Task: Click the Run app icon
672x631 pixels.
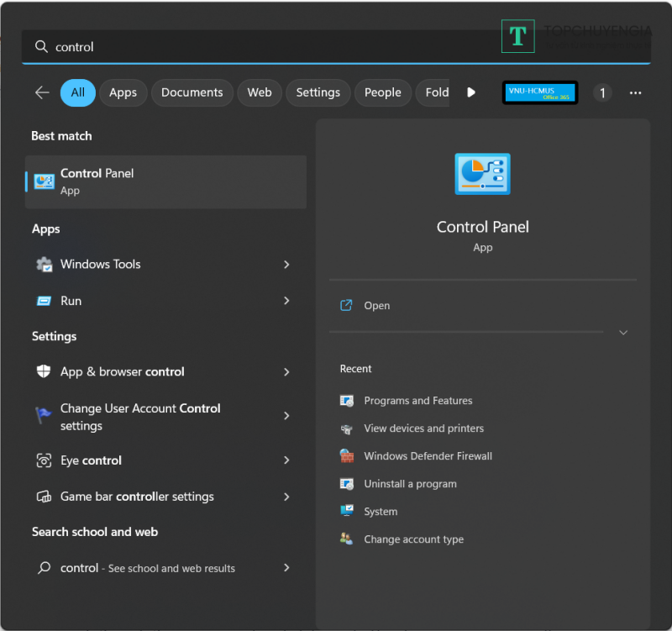Action: pos(45,301)
